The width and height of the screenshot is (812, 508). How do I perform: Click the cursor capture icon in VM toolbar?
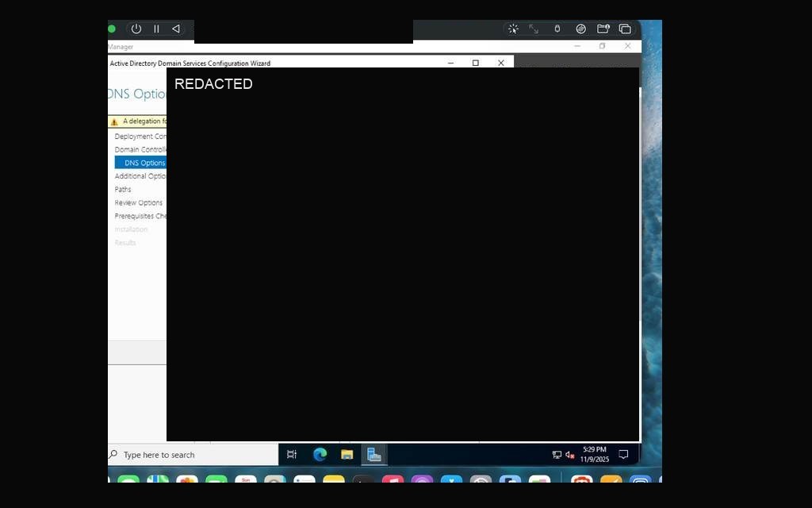pos(513,29)
